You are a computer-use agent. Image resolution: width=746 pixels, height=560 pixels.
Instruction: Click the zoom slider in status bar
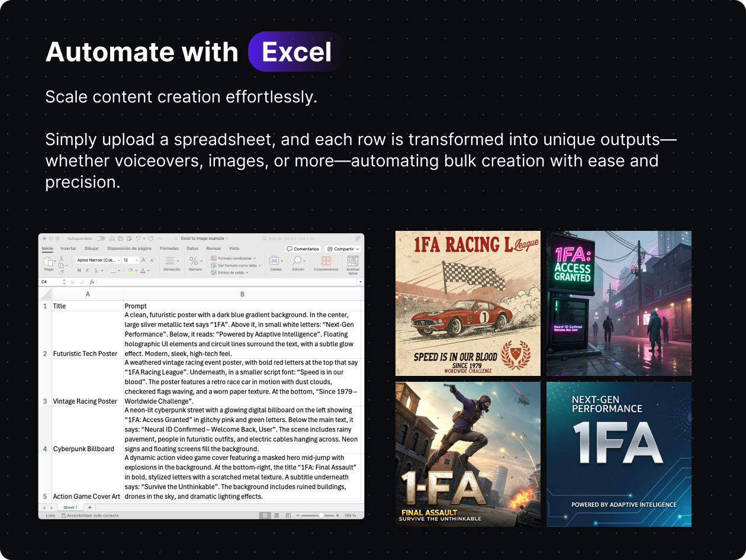[x=321, y=516]
